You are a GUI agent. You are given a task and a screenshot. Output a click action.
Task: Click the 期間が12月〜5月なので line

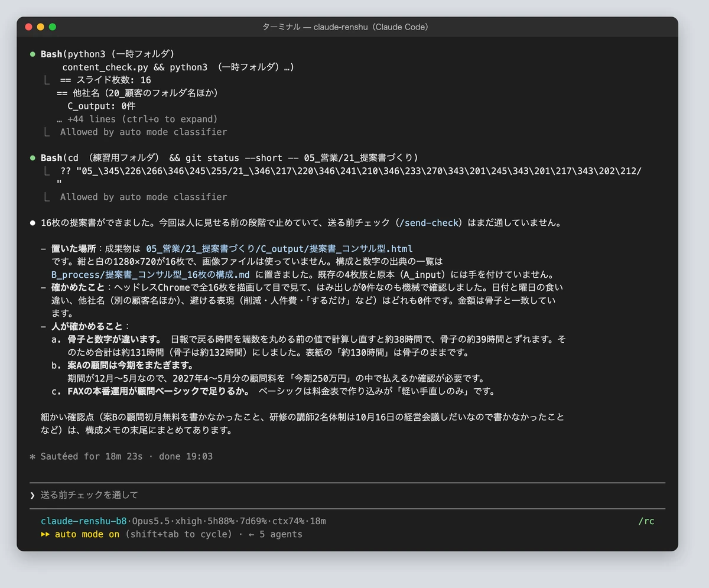tap(276, 378)
